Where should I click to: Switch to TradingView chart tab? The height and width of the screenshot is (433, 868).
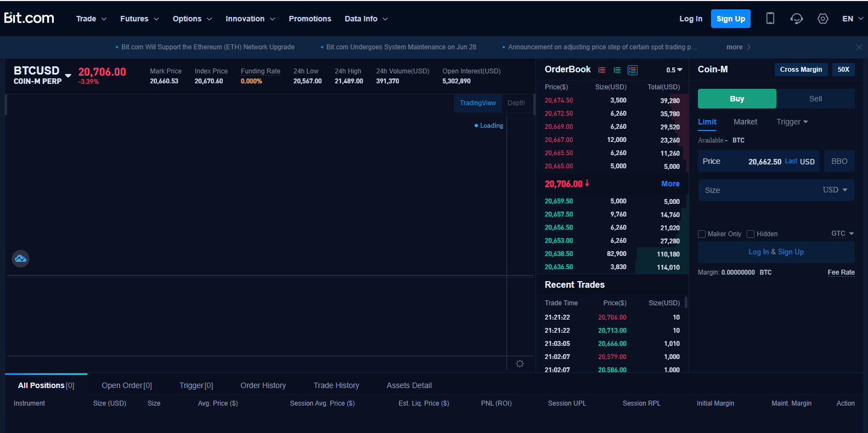478,103
